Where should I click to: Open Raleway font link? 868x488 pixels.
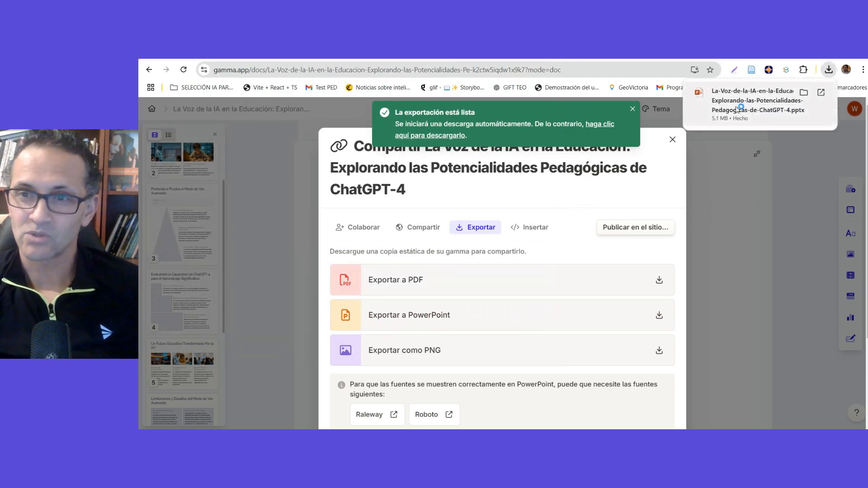pyautogui.click(x=377, y=414)
